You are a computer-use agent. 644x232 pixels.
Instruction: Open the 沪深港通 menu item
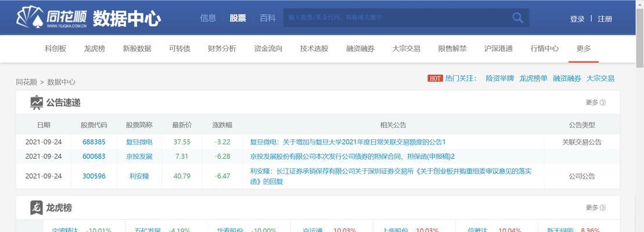point(498,48)
